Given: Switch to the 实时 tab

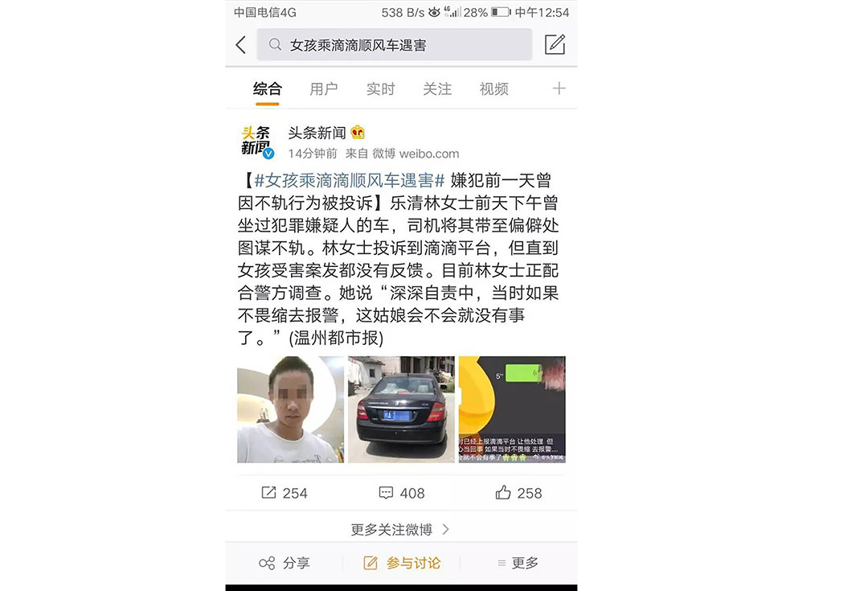Looking at the screenshot, I should pyautogui.click(x=381, y=88).
